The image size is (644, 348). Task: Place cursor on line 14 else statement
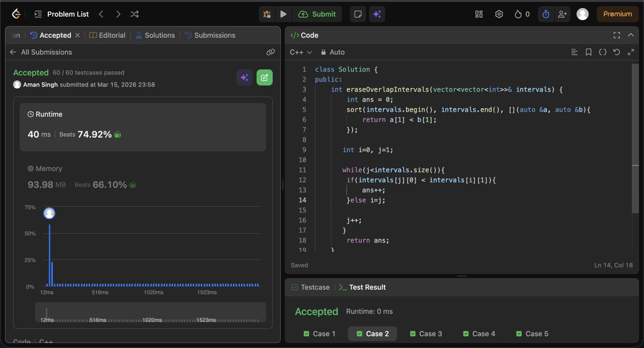[366, 200]
